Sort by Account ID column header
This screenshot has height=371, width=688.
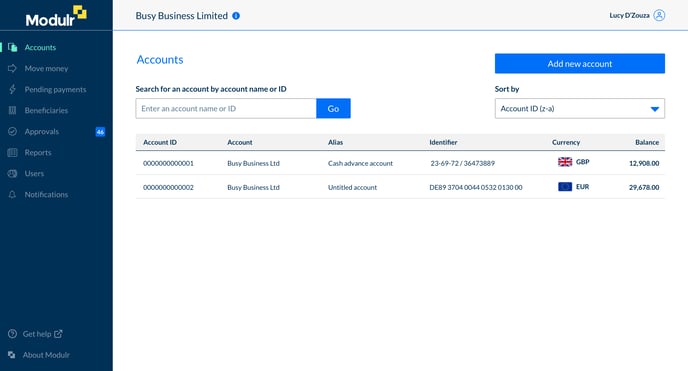coord(160,143)
